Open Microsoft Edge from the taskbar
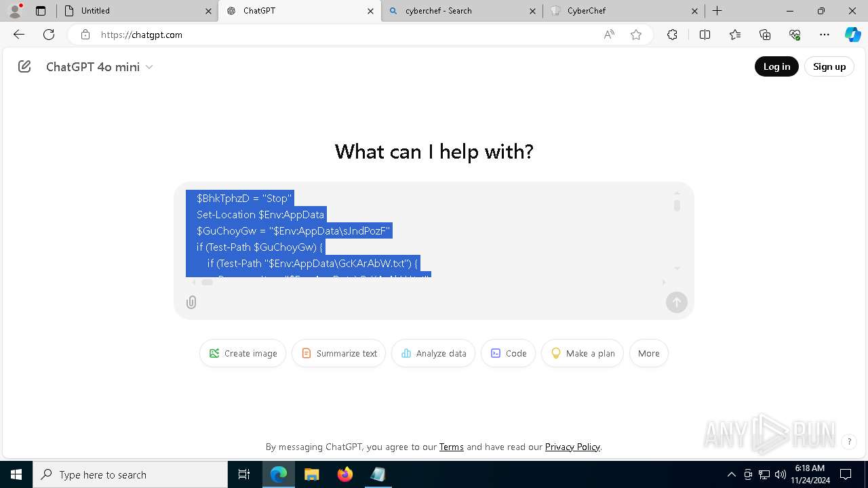Image resolution: width=868 pixels, height=488 pixels. [279, 474]
